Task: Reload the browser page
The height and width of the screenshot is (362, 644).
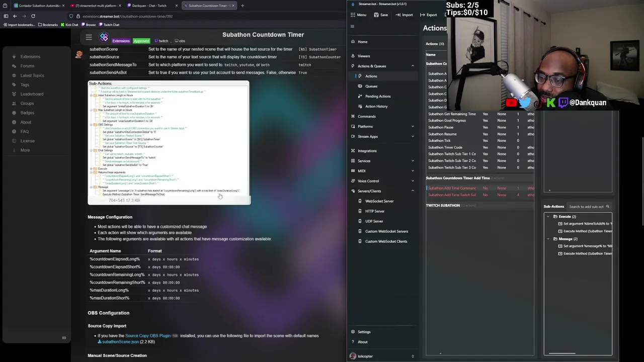Action: click(33, 16)
